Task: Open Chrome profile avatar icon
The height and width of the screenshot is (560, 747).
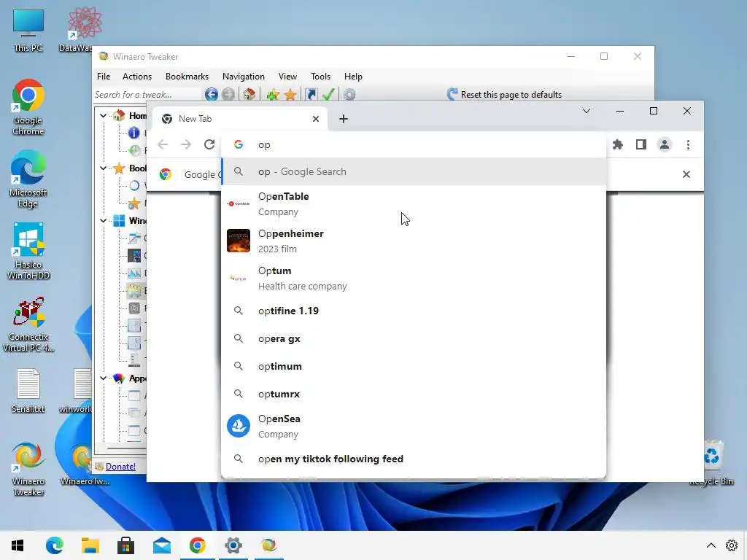Action: click(x=665, y=145)
